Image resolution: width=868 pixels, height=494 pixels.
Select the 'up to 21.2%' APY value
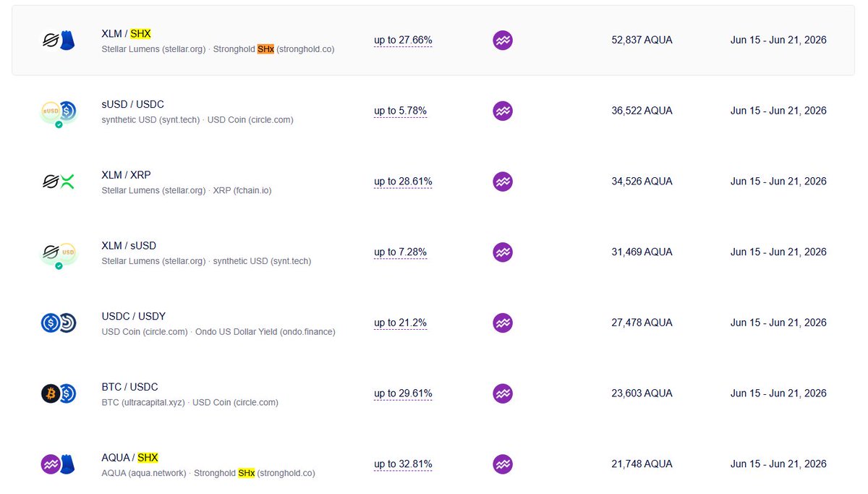click(x=400, y=323)
